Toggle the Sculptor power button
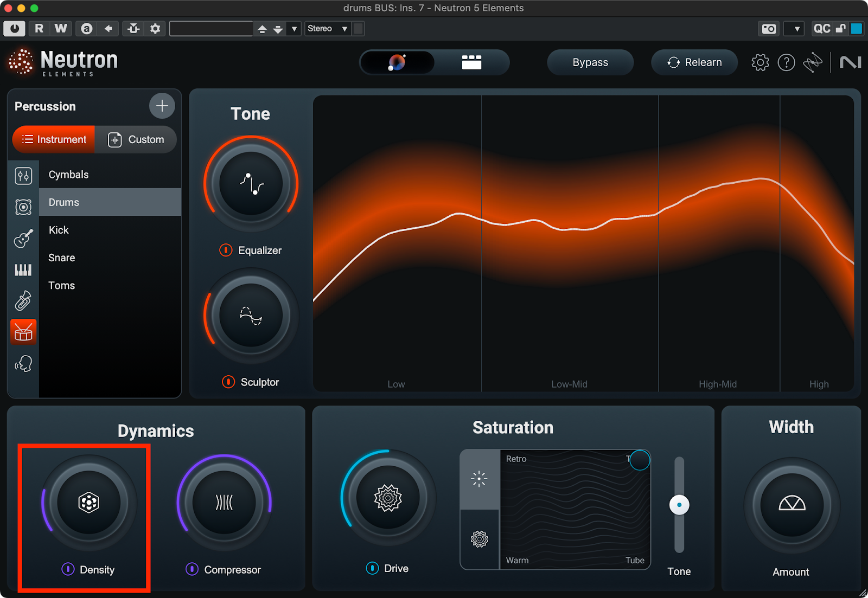The image size is (868, 598). (x=228, y=382)
